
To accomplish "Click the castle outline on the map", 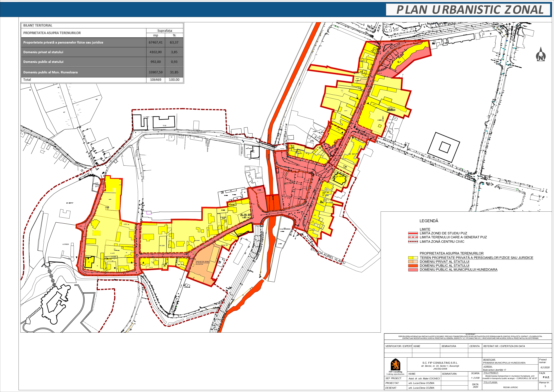I will 56,304.
